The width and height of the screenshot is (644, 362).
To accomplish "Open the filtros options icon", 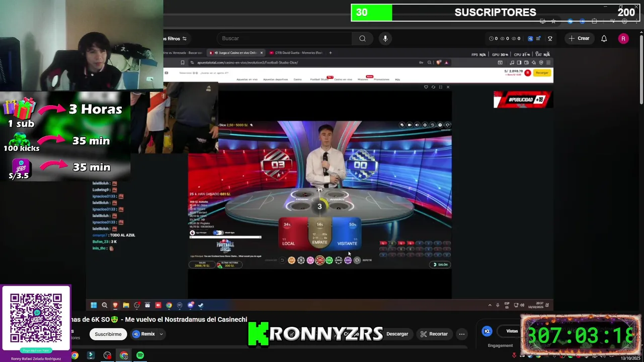I will [x=184, y=39].
